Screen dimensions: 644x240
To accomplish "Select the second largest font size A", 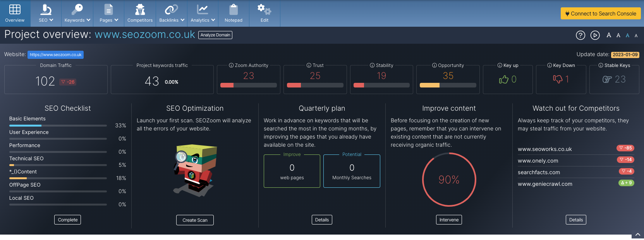I will [x=618, y=35].
